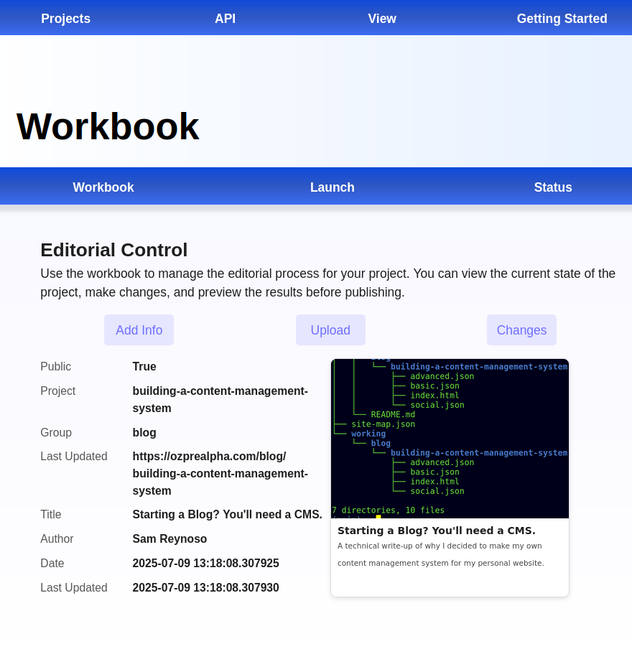This screenshot has width=632, height=672.
Task: Click the Upload button
Action: 330,330
